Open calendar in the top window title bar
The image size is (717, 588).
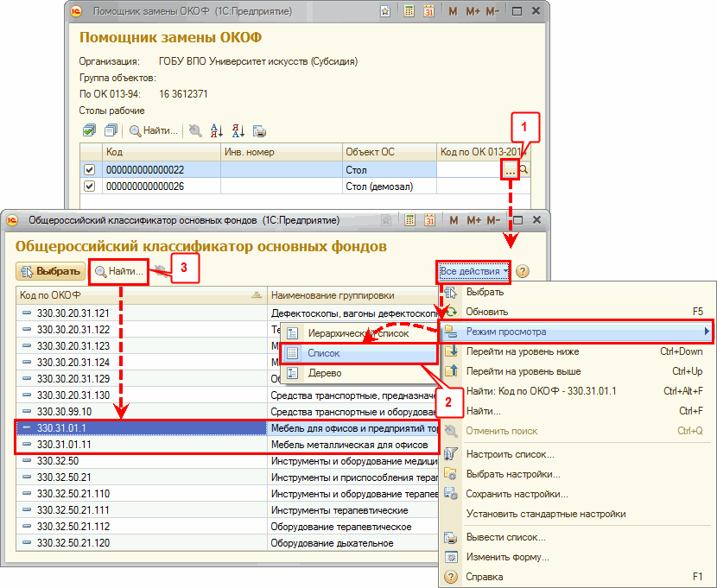pos(431,12)
